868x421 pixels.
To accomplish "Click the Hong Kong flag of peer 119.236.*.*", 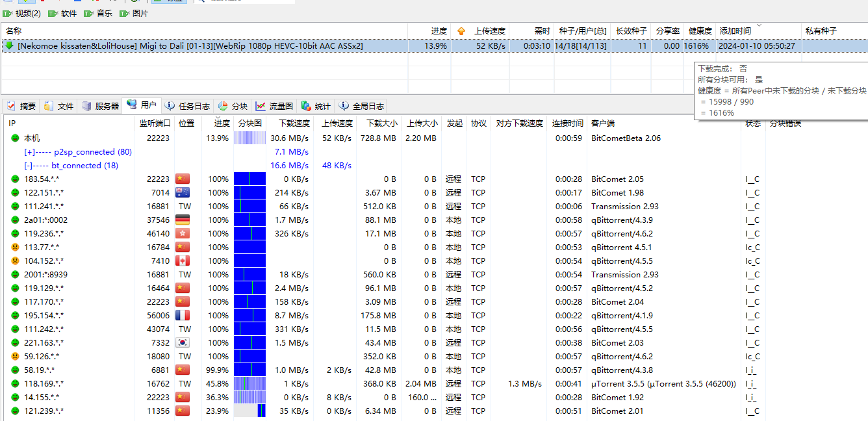I will tap(183, 234).
